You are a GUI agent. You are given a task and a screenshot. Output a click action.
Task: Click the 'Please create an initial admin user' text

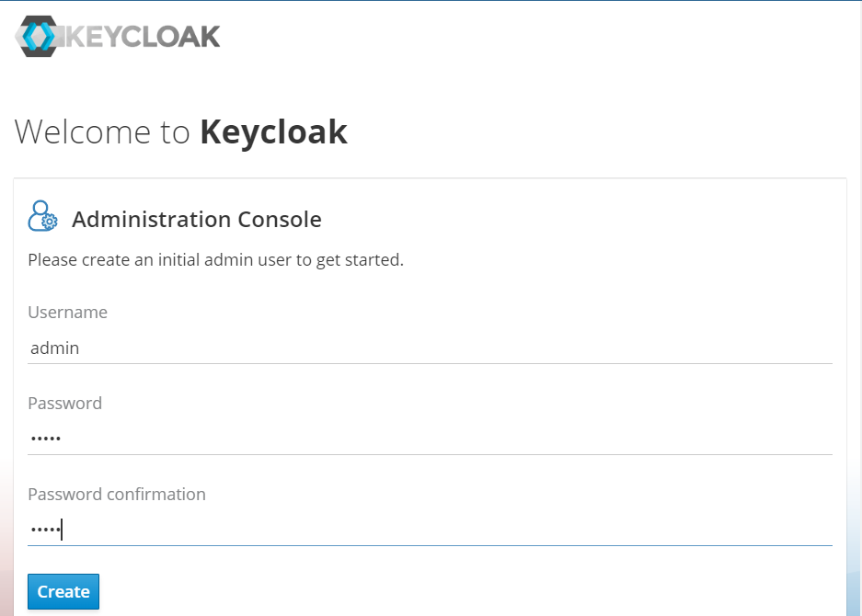[x=166, y=260]
